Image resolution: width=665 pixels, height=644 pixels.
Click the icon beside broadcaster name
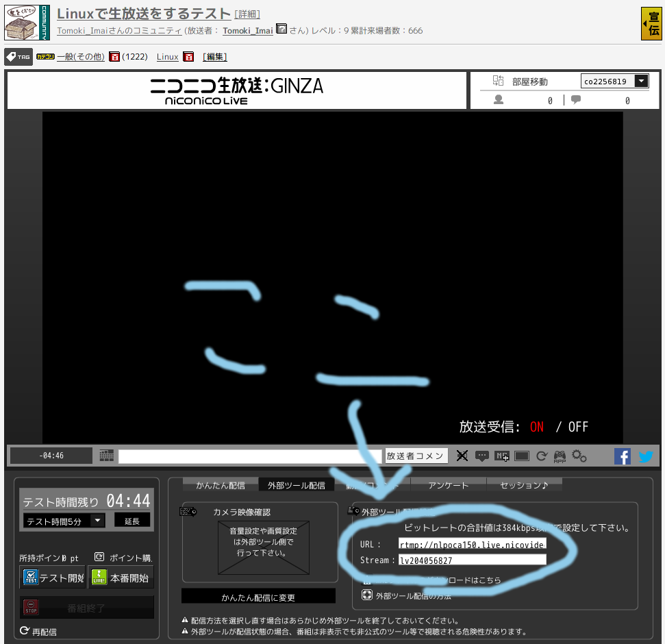pyautogui.click(x=281, y=29)
